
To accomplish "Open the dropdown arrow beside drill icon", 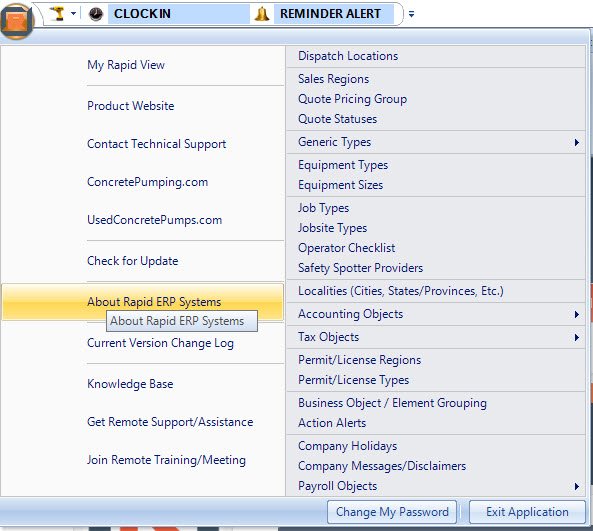I will pyautogui.click(x=73, y=14).
